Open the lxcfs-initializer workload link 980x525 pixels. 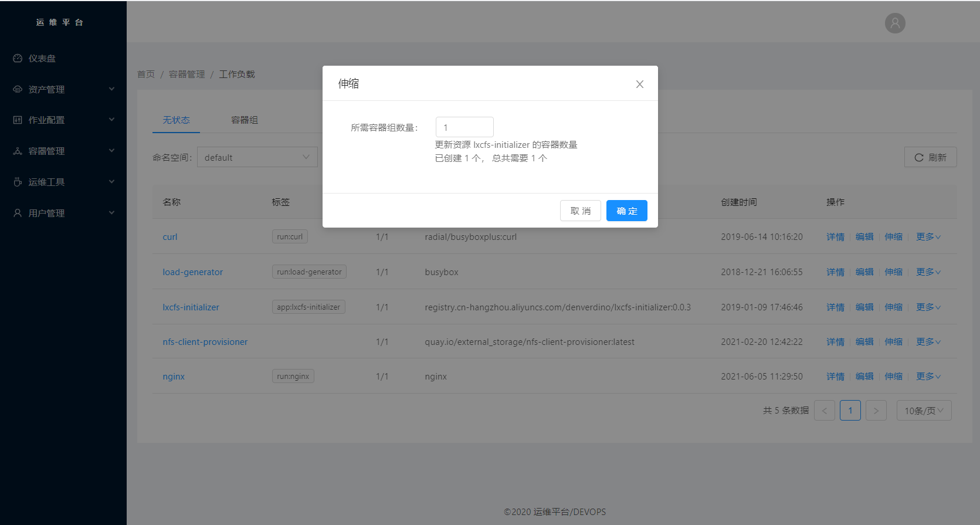click(x=191, y=307)
